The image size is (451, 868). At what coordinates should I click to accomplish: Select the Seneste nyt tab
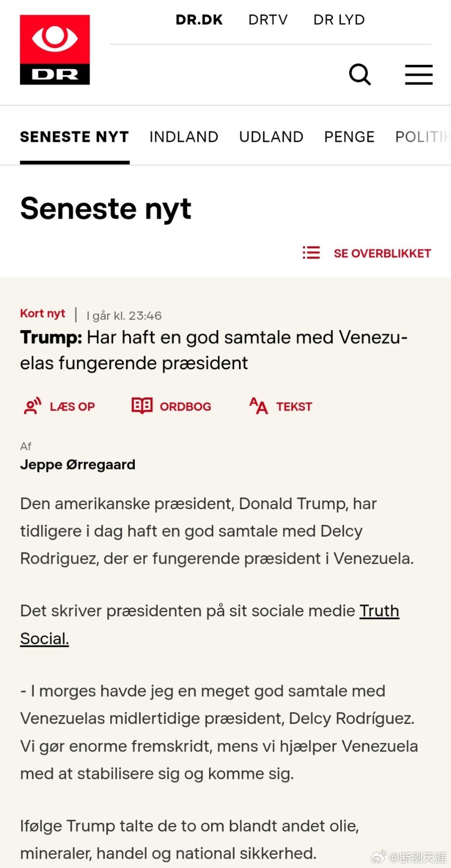click(75, 137)
